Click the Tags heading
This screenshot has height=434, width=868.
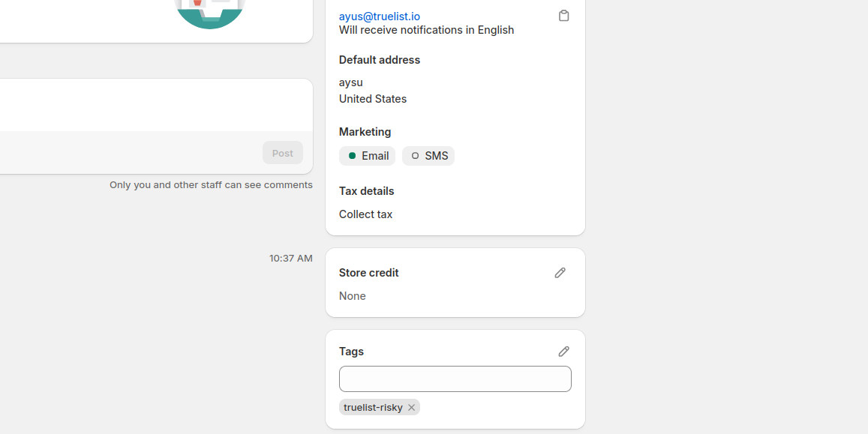351,352
